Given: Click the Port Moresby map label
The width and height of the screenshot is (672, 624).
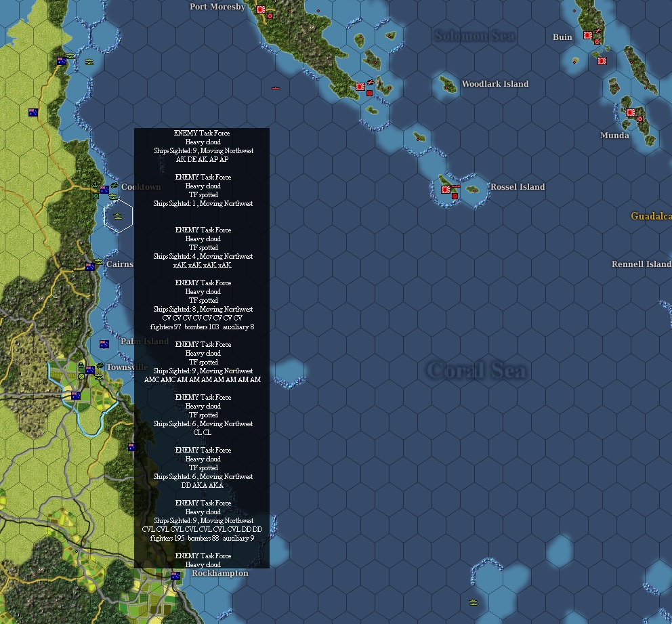Looking at the screenshot, I should pos(217,6).
